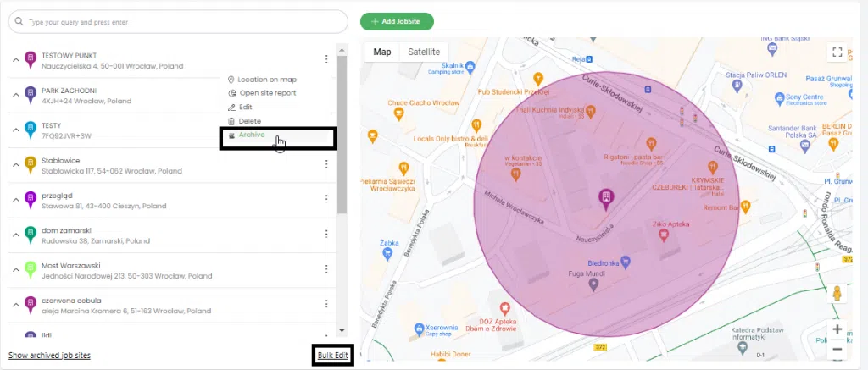
Task: Click teal pin icon of dom zamarski
Action: (x=31, y=235)
